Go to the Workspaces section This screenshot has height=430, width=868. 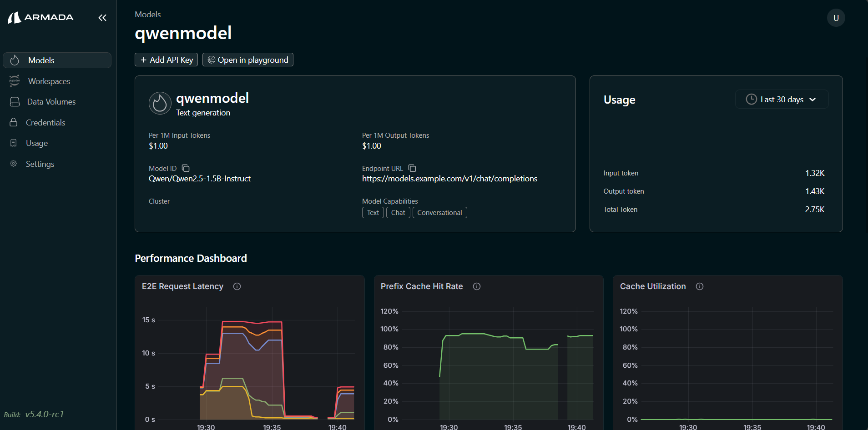click(57, 81)
